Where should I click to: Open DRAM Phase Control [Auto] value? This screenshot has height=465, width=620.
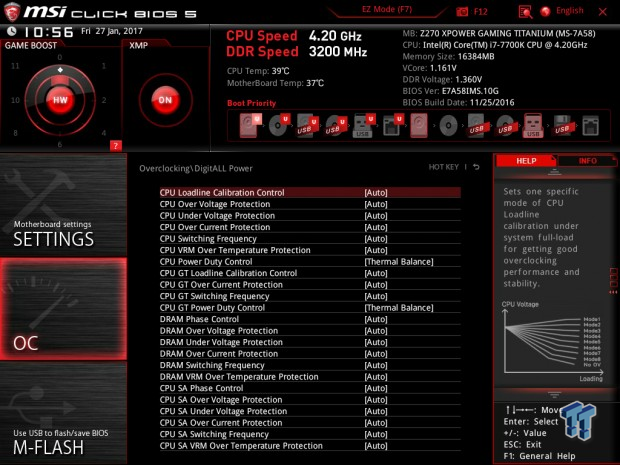coord(376,319)
